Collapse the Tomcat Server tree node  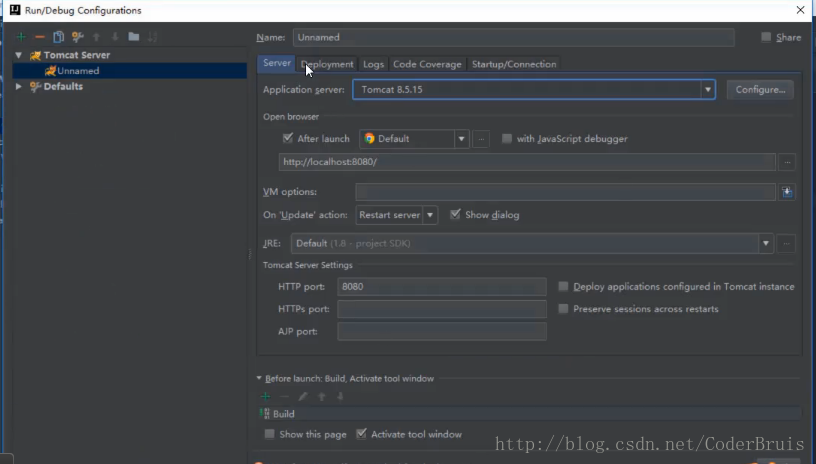tap(19, 55)
